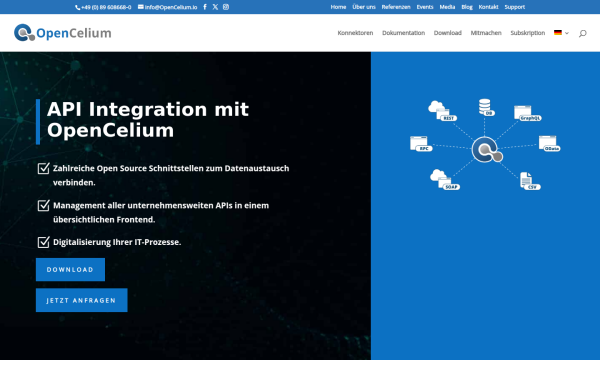600x375 pixels.
Task: Expand the language selector chevron
Action: coord(567,33)
